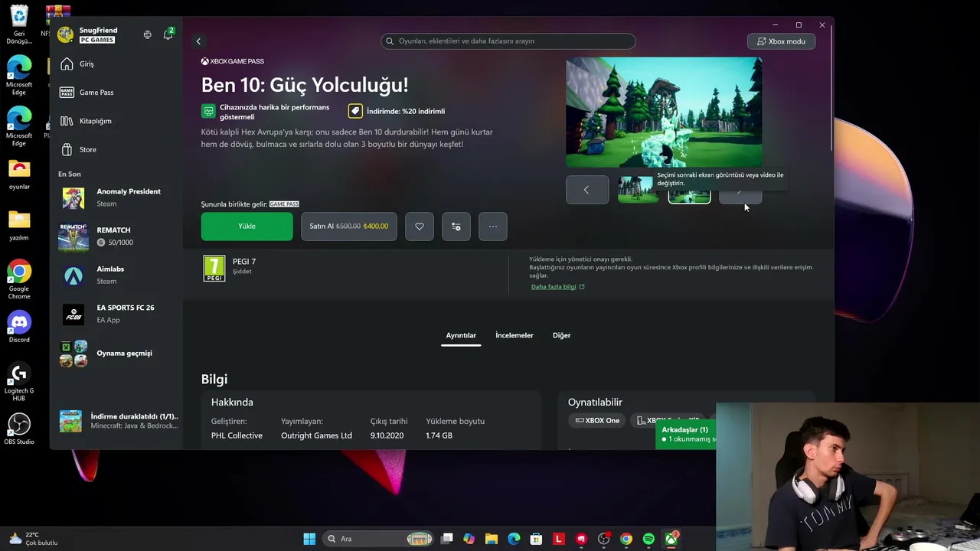This screenshot has width=980, height=551.
Task: Open the yazılım desktop folder
Action: (x=19, y=226)
